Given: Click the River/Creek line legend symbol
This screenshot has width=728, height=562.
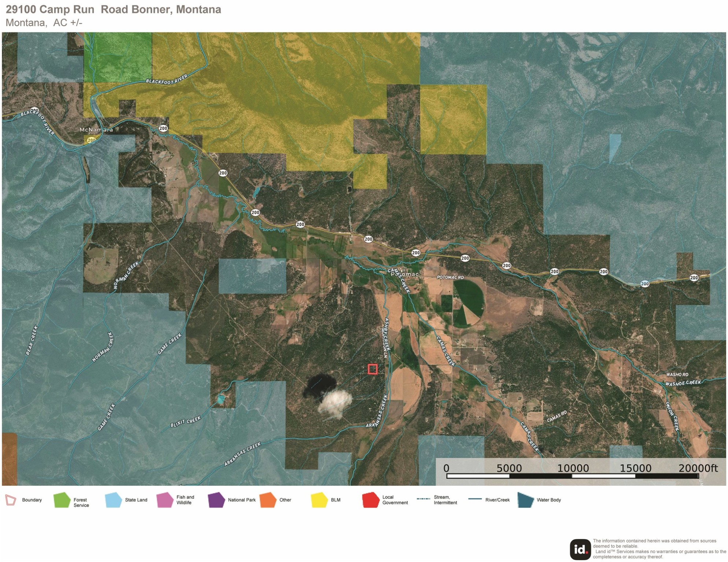Looking at the screenshot, I should 475,499.
